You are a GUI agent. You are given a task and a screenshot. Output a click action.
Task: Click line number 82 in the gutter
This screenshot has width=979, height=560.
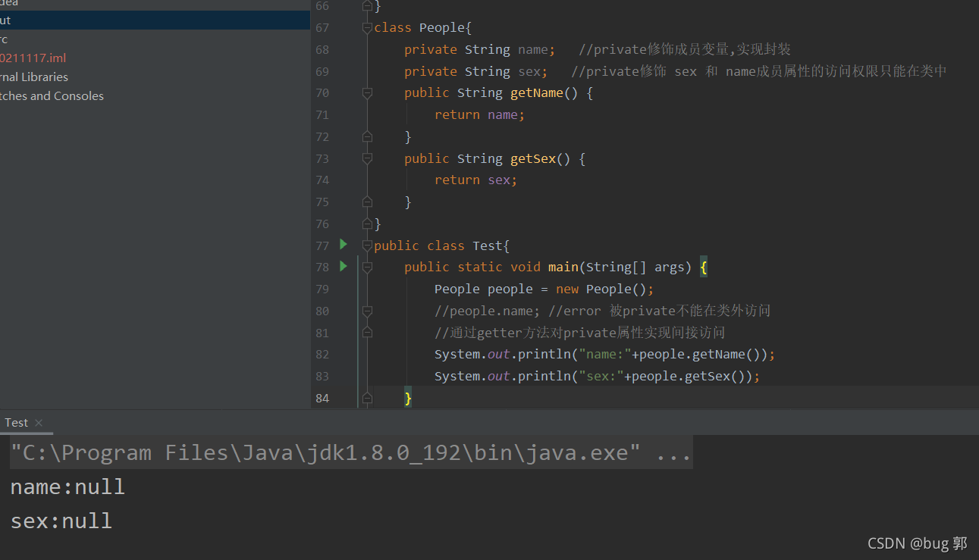322,354
